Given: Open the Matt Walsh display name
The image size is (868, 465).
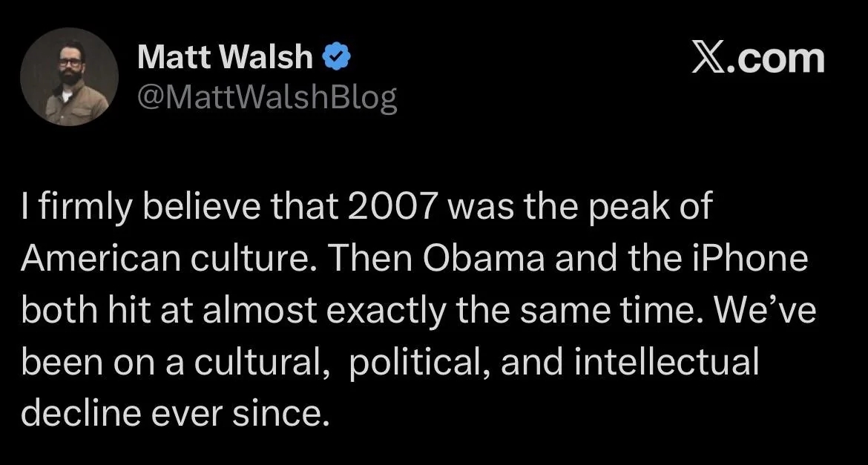Looking at the screenshot, I should click(x=225, y=58).
